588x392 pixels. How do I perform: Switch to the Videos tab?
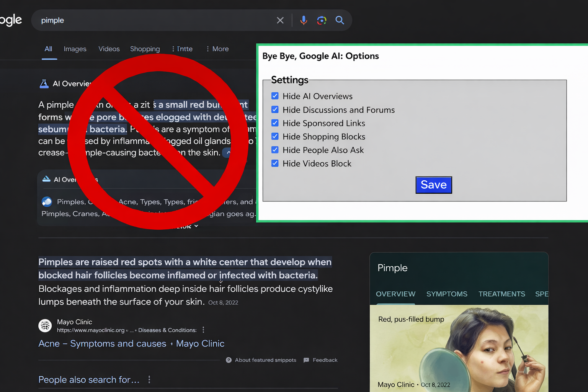(x=109, y=49)
